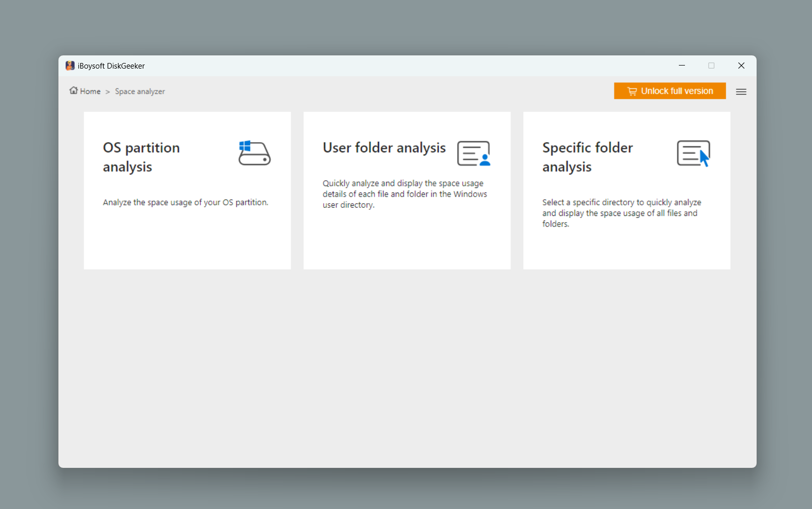Click the specific directory description text

[621, 213]
